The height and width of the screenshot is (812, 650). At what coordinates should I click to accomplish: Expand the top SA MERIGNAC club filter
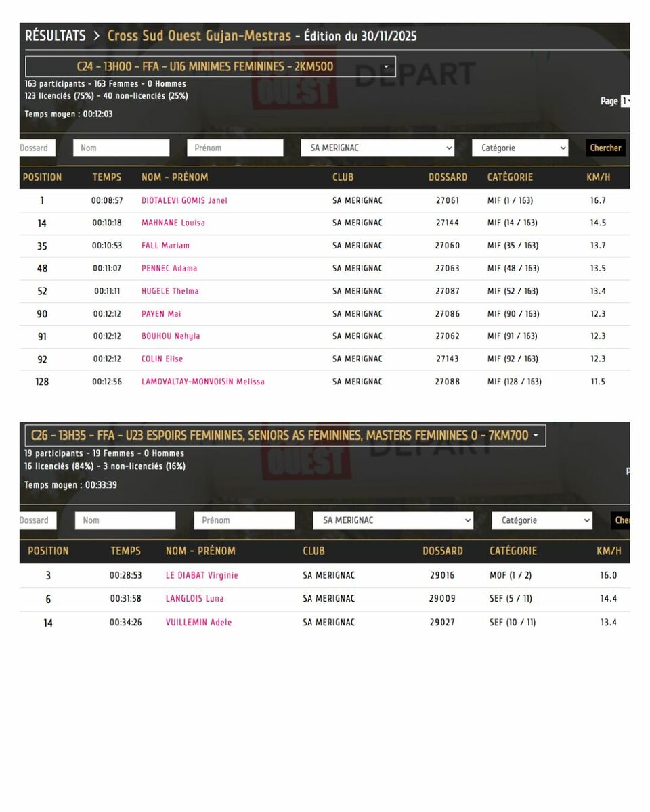(377, 148)
